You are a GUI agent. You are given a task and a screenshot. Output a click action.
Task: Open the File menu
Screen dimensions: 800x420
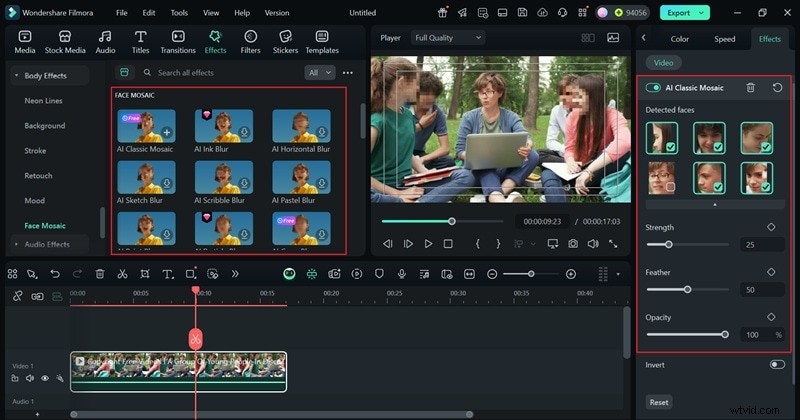(x=121, y=13)
